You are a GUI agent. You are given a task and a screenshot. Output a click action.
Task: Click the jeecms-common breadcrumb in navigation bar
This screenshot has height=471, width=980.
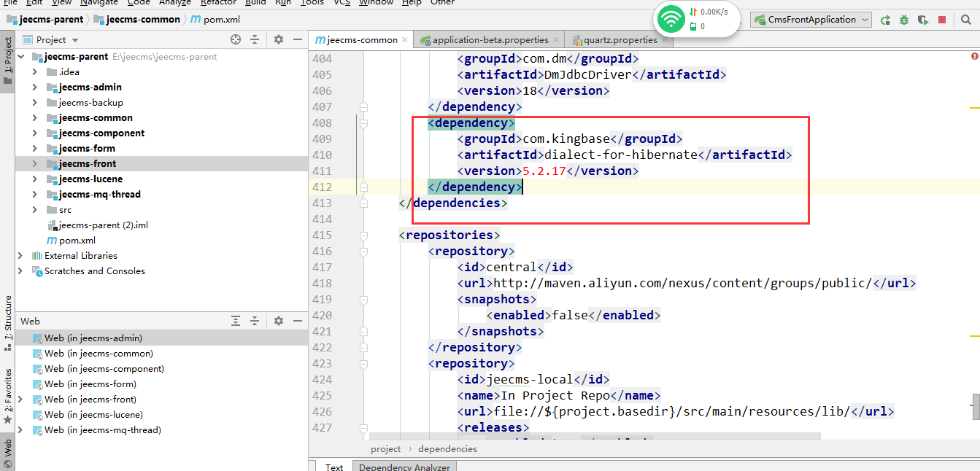click(143, 20)
